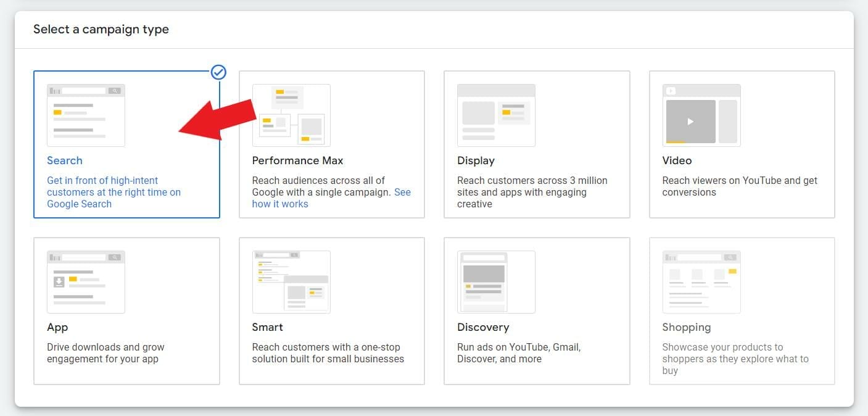
Task: Pick the Video campaign type label
Action: pyautogui.click(x=677, y=160)
